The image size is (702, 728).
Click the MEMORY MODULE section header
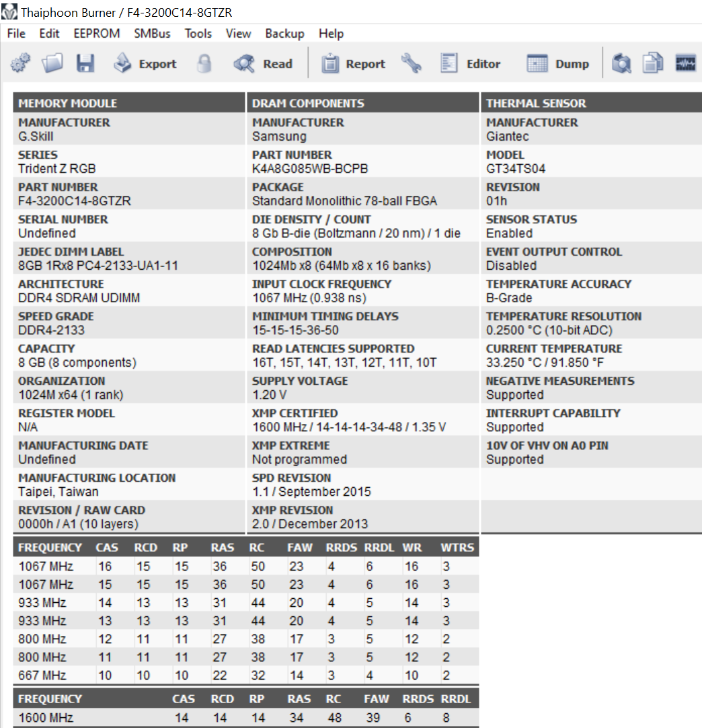(129, 103)
